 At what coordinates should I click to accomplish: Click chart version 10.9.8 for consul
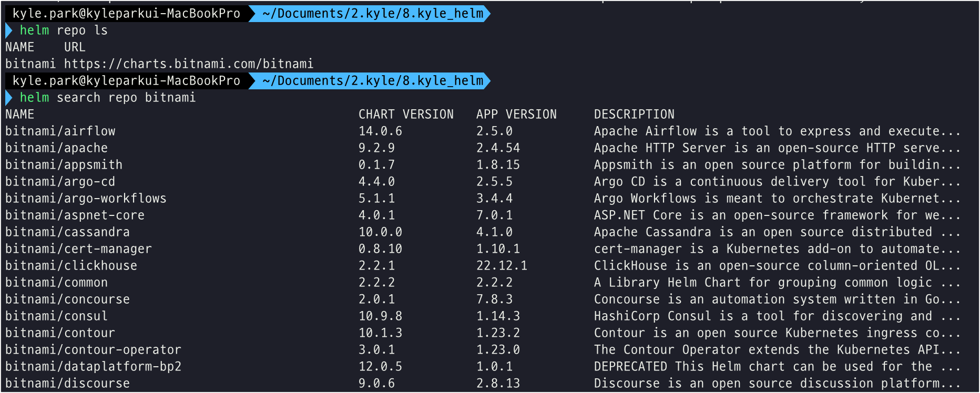pos(381,316)
